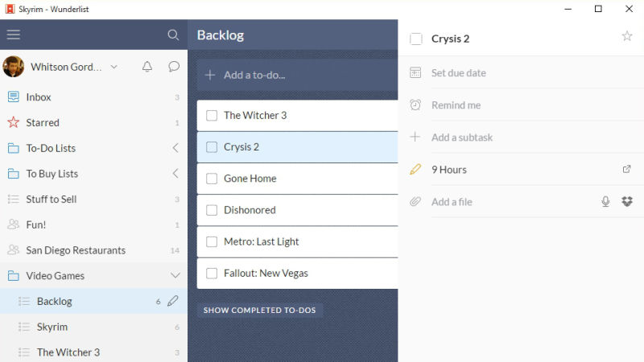Open the note in a separate window icon
Image resolution: width=644 pixels, height=362 pixels.
pos(626,169)
